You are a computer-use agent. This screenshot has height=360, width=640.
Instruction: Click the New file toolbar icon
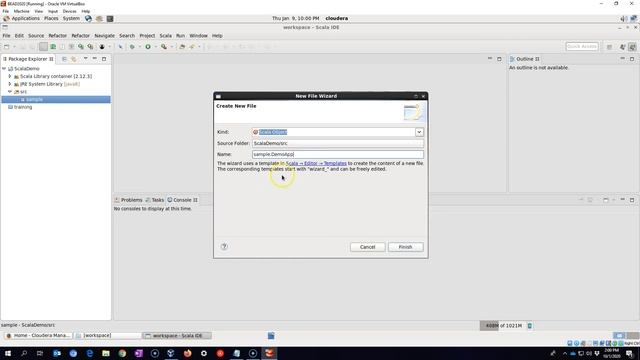click(x=7, y=47)
